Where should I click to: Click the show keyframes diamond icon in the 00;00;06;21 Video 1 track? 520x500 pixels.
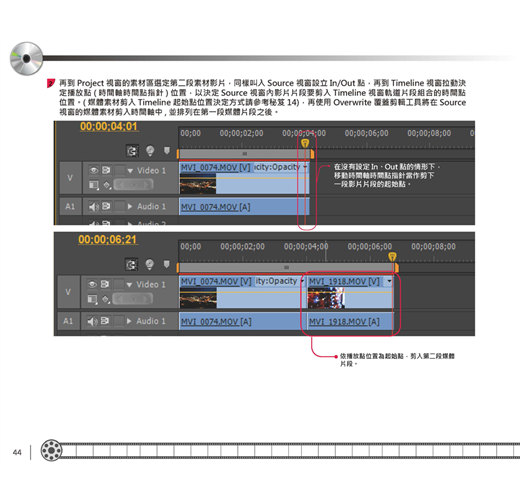tap(106, 299)
